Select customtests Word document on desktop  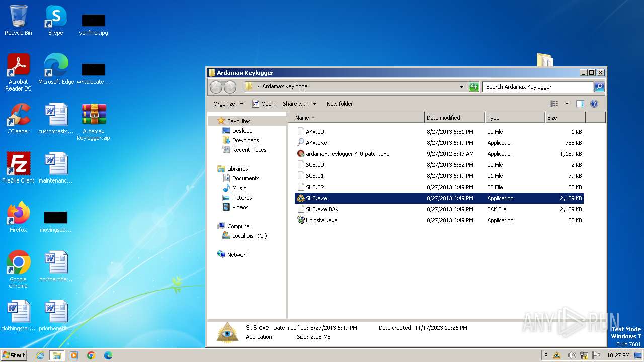(x=56, y=119)
